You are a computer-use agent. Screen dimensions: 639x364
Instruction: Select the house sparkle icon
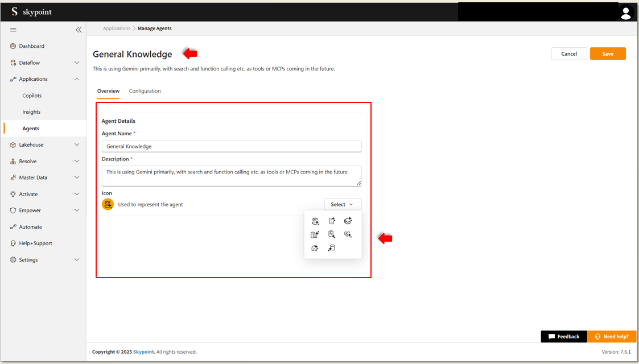(x=315, y=248)
